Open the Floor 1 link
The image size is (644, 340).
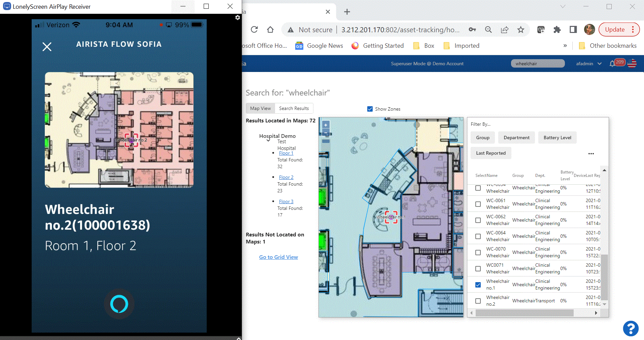tap(286, 153)
